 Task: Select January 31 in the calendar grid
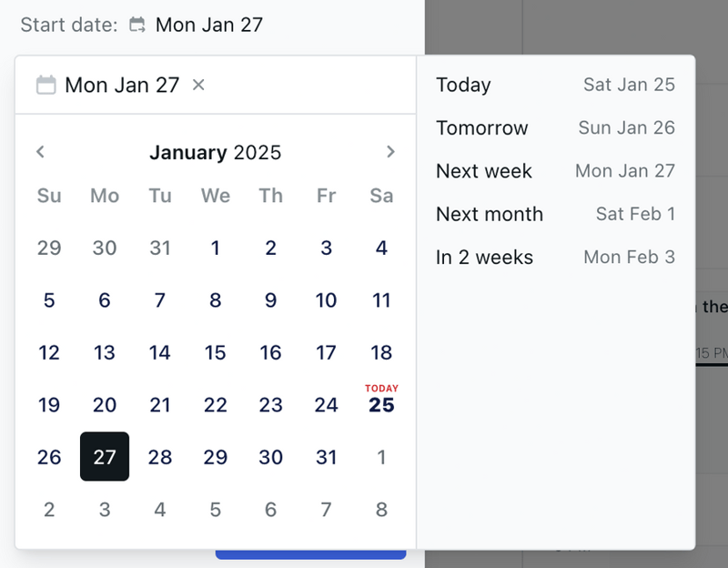coord(326,457)
